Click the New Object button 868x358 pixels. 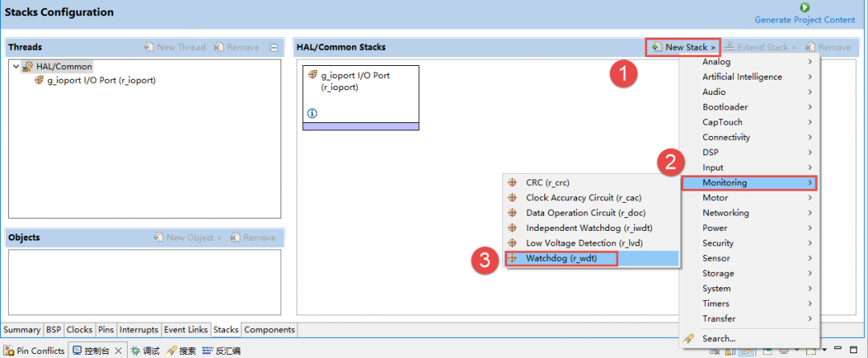tap(187, 237)
